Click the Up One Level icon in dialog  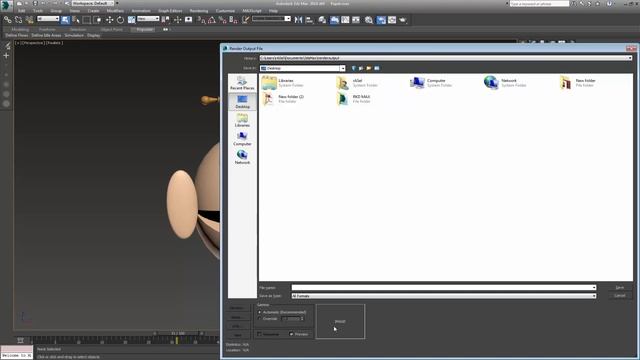361,68
